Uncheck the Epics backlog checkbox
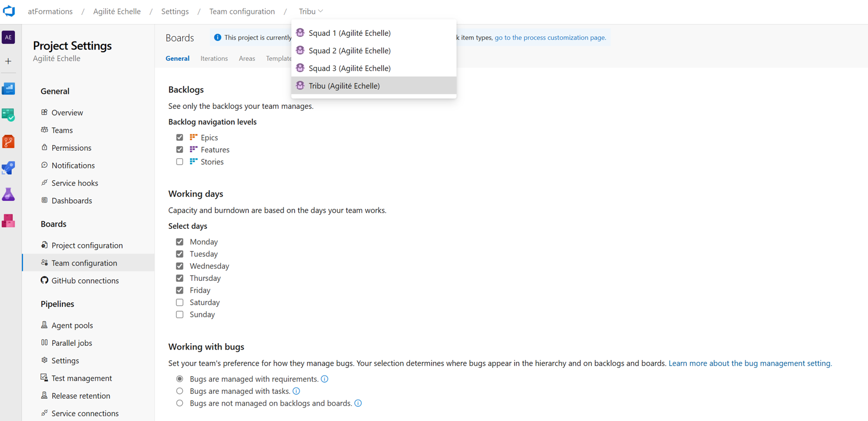The height and width of the screenshot is (421, 868). click(180, 137)
